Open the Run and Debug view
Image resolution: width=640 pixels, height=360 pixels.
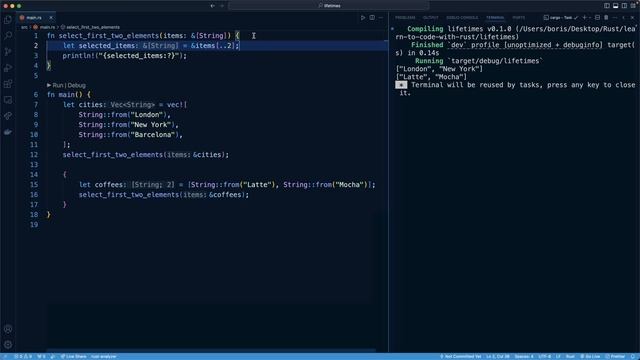[8, 68]
